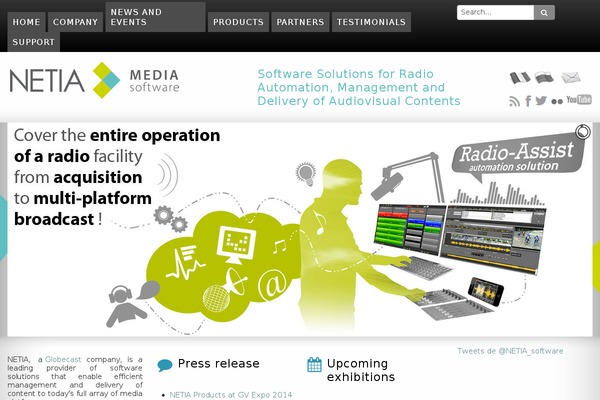Click the slideshow progress circle in the banner corner
Screen dimensions: 600x400
(x=582, y=132)
